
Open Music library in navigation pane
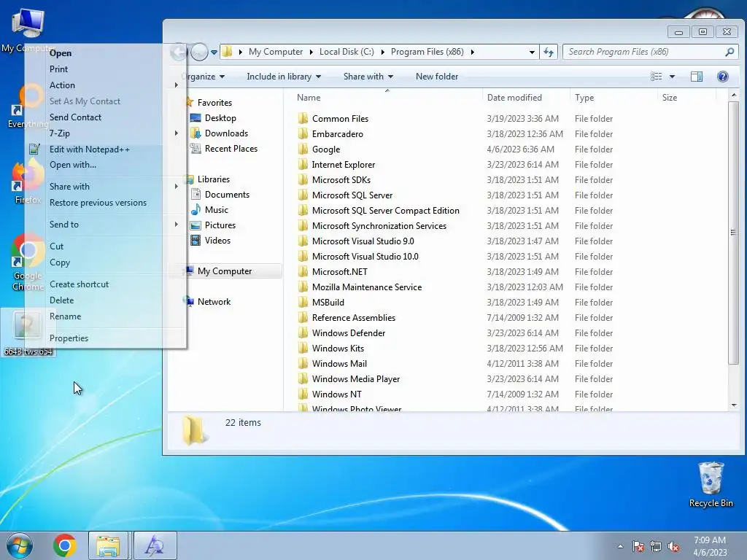pos(216,209)
